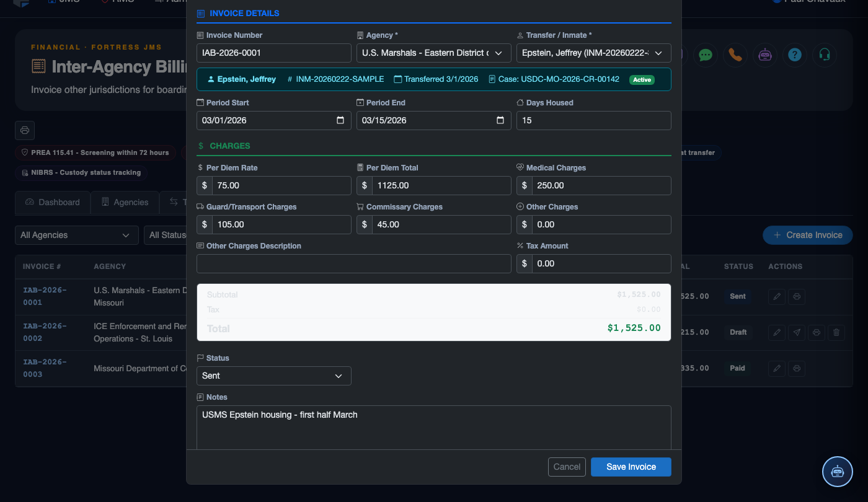The image size is (868, 502).
Task: Click Save Invoice button
Action: pos(631,467)
